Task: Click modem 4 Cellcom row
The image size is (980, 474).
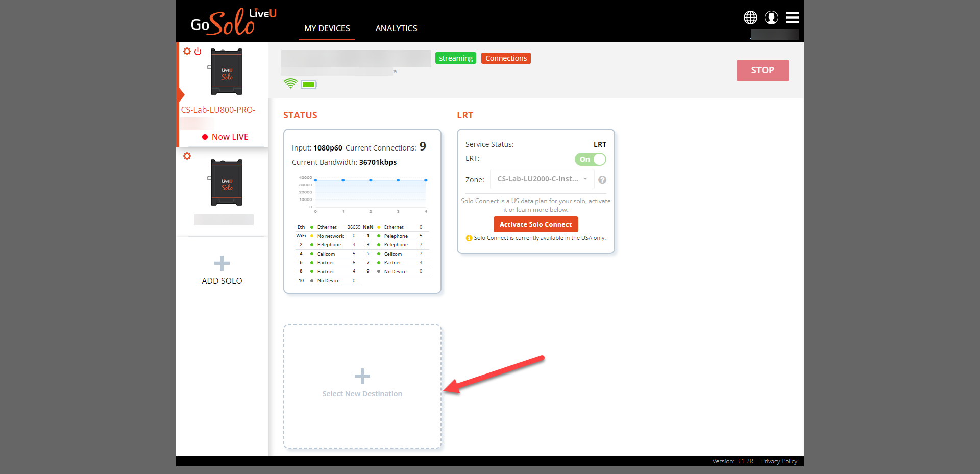Action: (329, 254)
